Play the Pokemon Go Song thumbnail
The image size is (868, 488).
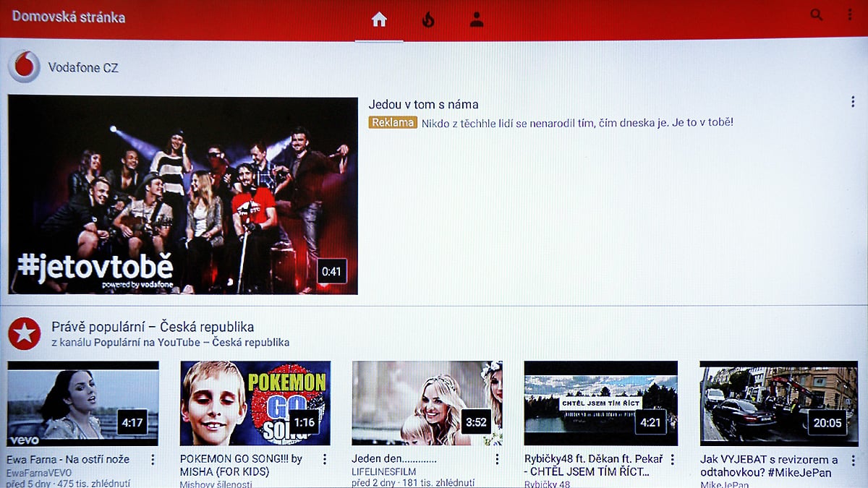coord(255,403)
